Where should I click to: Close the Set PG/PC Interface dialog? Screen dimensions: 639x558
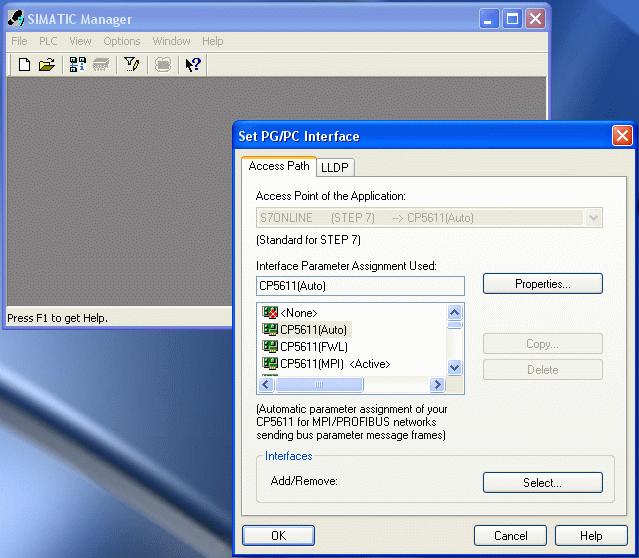pyautogui.click(x=622, y=135)
